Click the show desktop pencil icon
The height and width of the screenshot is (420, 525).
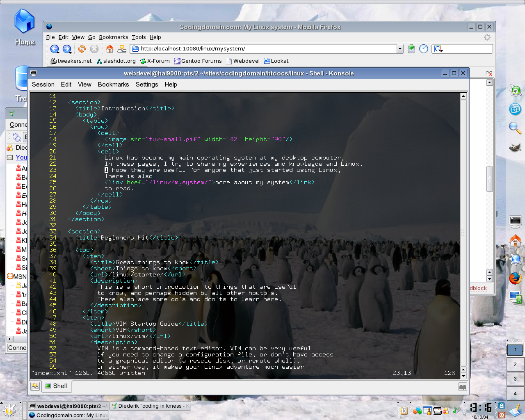(x=516, y=411)
